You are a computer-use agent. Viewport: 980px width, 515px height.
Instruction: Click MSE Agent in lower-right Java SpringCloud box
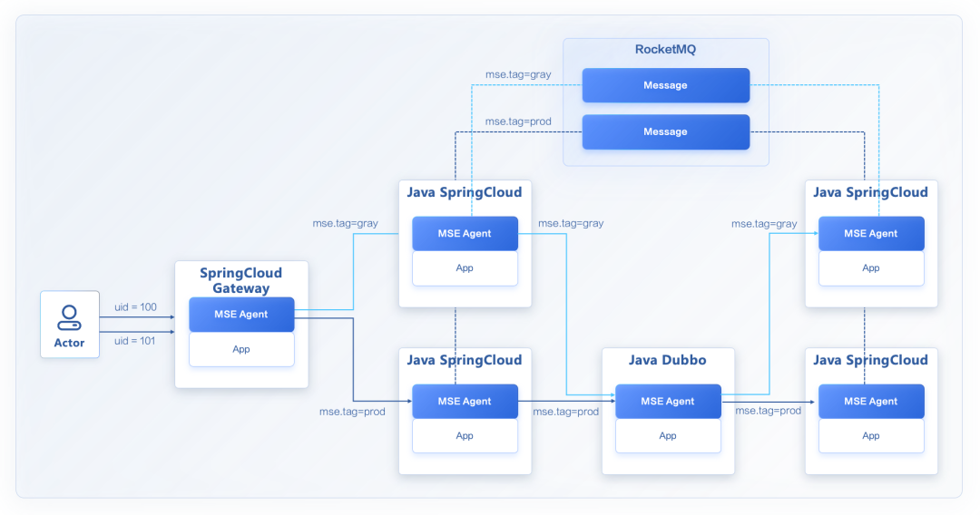click(871, 402)
